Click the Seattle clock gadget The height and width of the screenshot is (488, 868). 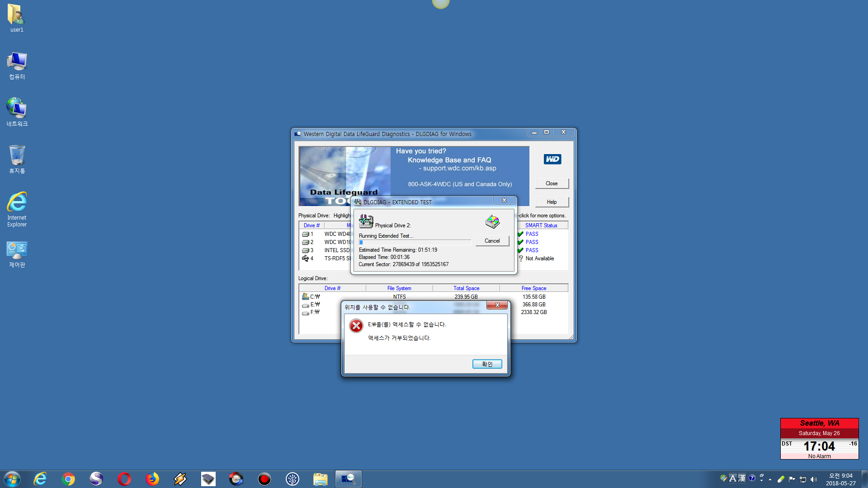pyautogui.click(x=819, y=439)
